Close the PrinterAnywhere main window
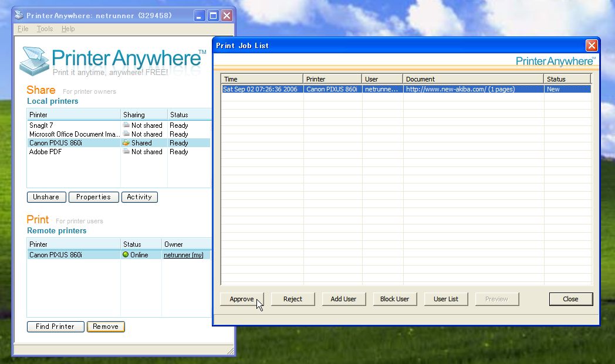This screenshot has height=364, width=615. coord(227,16)
